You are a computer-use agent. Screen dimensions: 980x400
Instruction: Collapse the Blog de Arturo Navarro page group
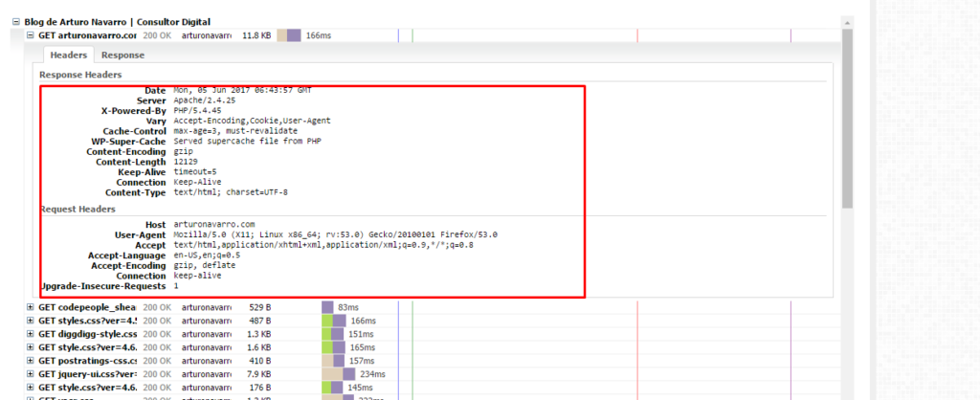click(x=16, y=22)
